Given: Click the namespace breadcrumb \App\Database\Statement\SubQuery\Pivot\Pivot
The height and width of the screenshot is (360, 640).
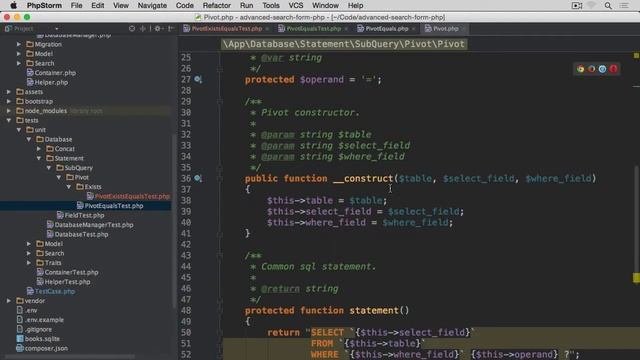Looking at the screenshot, I should tap(344, 44).
